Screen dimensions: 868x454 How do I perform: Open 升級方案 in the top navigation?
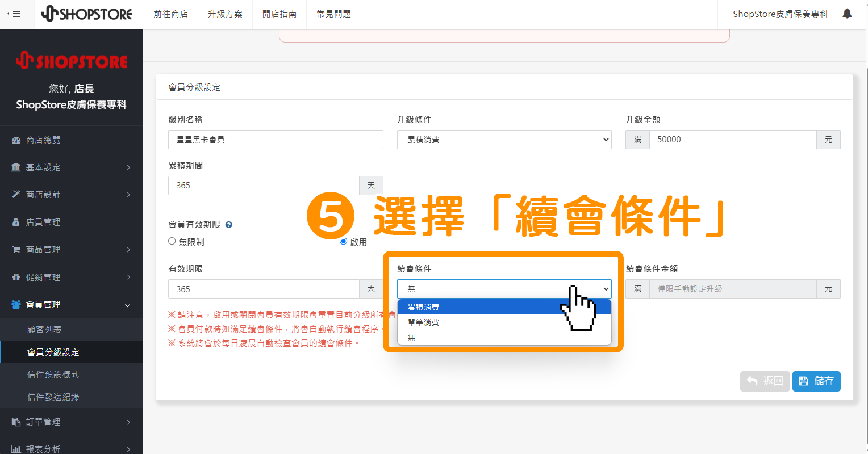[x=225, y=14]
